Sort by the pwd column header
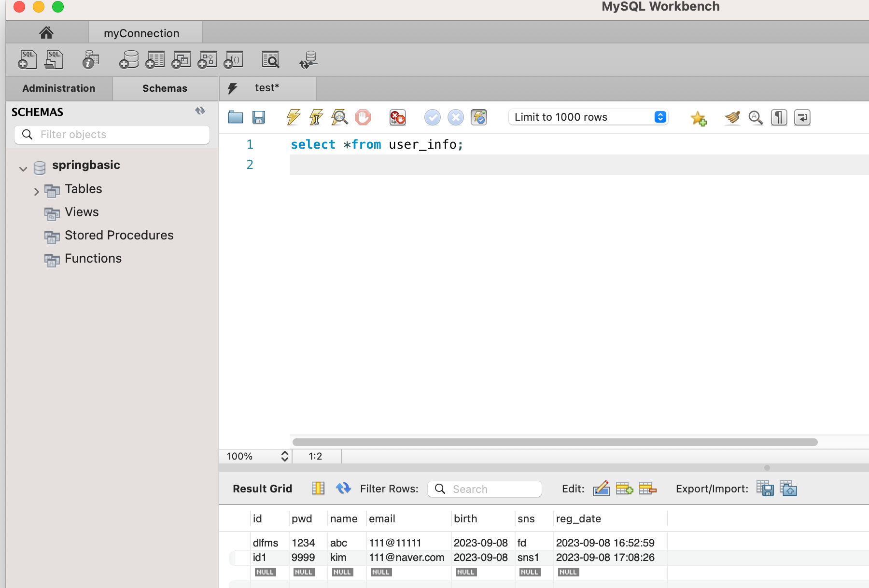Screen dimensions: 869x588 pos(308,518)
